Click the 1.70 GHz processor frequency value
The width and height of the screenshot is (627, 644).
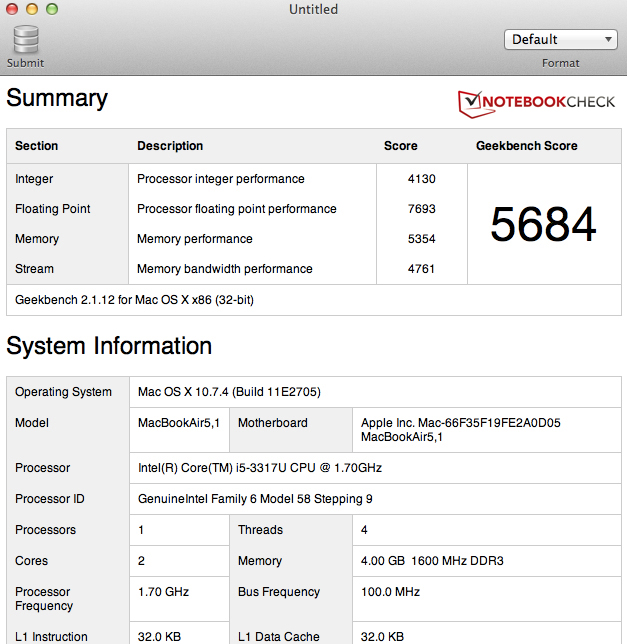pyautogui.click(x=163, y=592)
